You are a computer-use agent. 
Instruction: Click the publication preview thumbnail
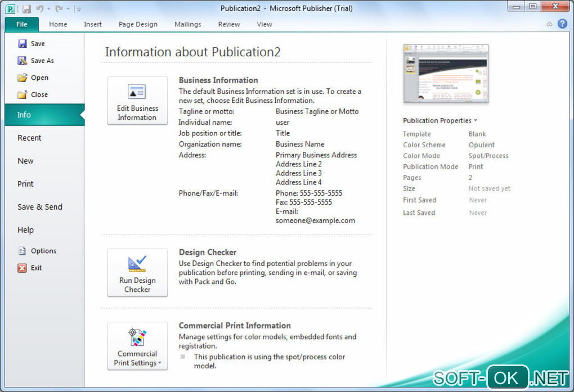point(446,74)
